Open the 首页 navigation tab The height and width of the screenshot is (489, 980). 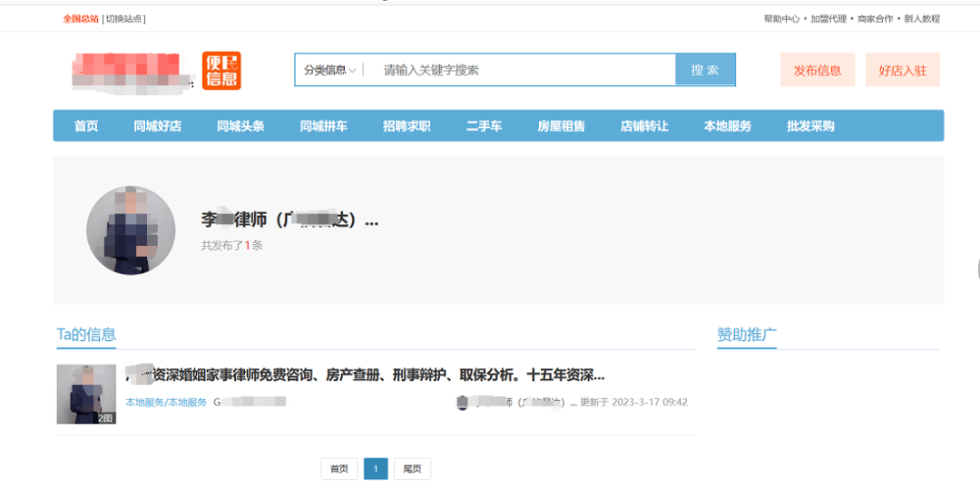point(86,126)
